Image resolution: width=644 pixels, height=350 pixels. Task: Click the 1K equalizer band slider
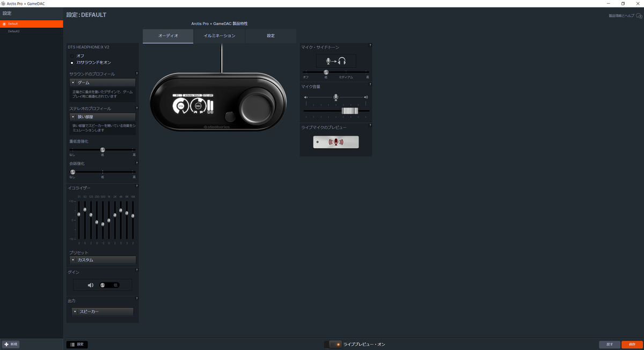[109, 220]
